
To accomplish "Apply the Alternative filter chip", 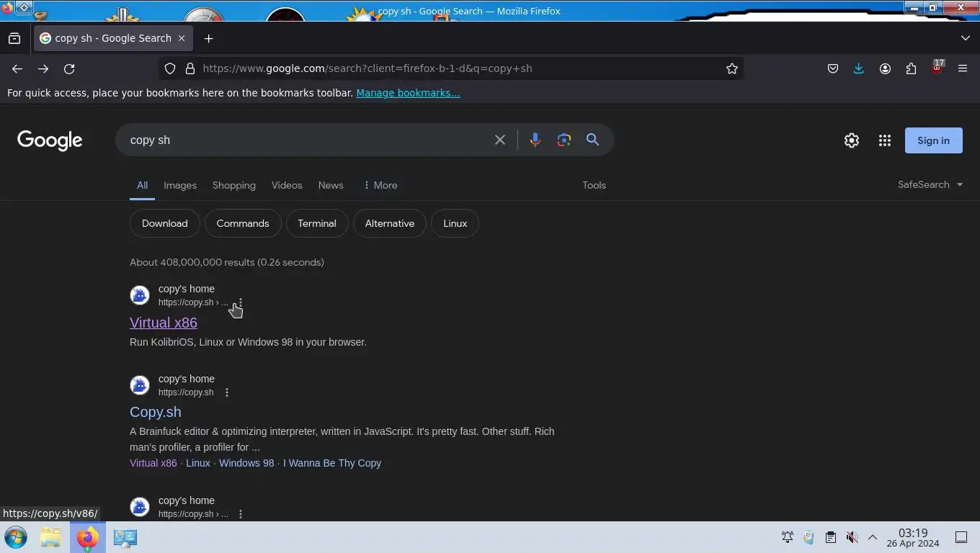I will coord(390,223).
